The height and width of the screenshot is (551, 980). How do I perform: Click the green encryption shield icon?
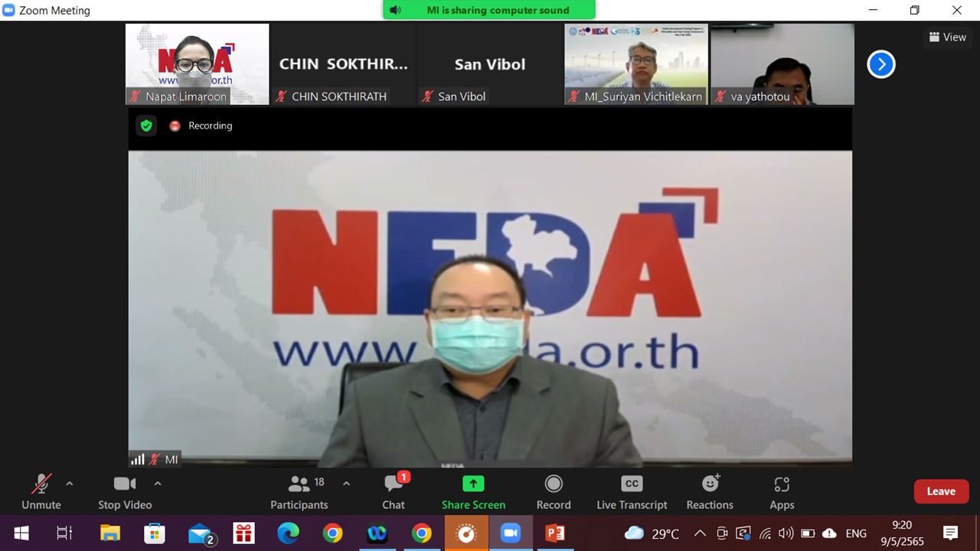(146, 126)
